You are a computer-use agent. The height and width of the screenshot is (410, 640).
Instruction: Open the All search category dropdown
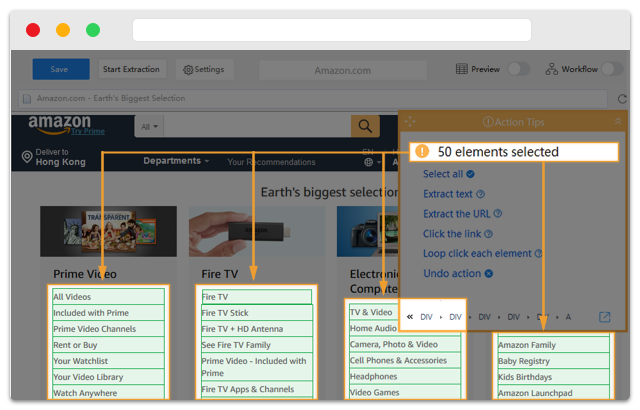tap(149, 127)
